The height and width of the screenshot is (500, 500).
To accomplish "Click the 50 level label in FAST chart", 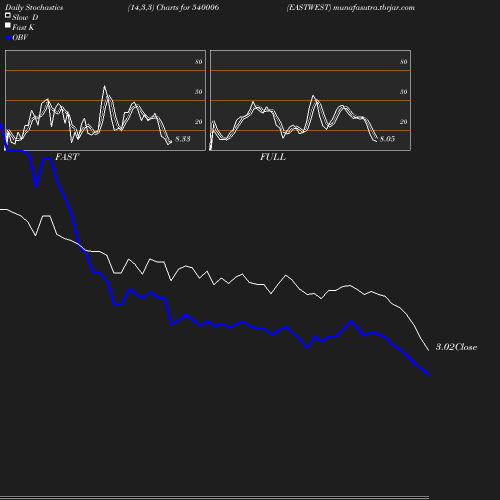I will pyautogui.click(x=199, y=92).
